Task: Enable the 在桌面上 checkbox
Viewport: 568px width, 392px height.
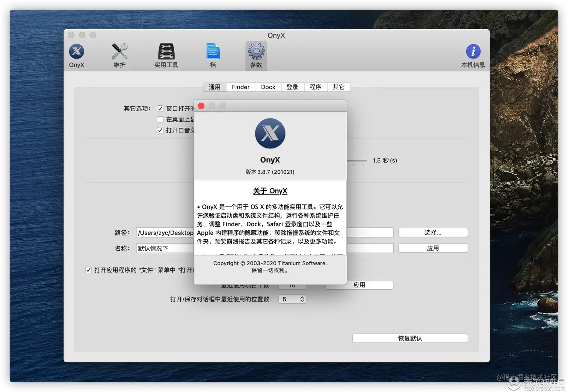Action: click(160, 120)
